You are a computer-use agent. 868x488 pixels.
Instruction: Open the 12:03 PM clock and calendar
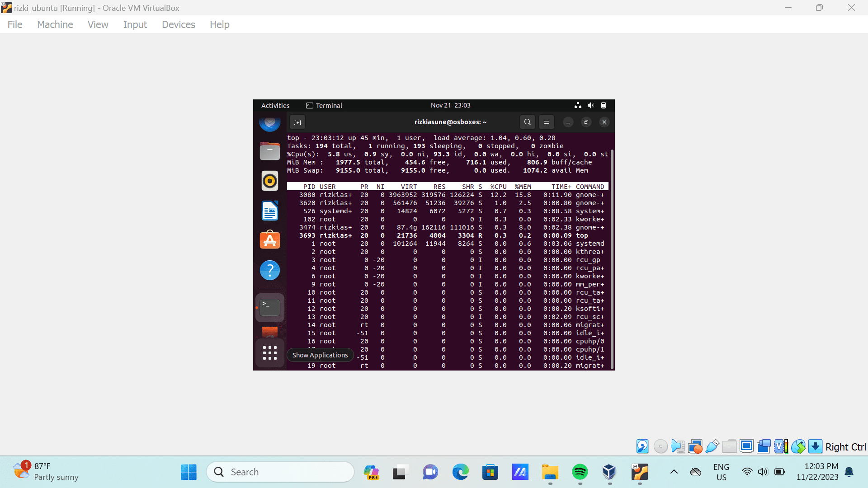pos(817,472)
